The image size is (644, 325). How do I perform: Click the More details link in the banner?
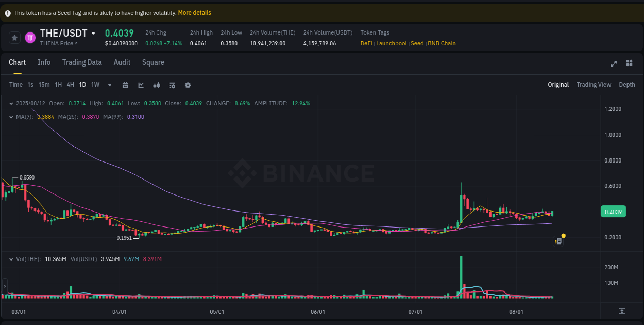point(194,13)
